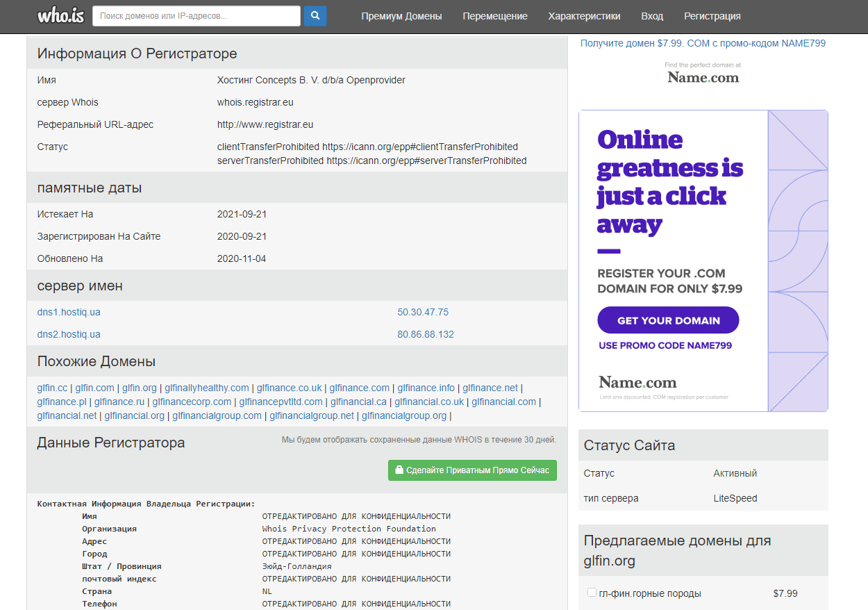Open the Вход login link
This screenshot has height=610, width=868.
(x=652, y=16)
